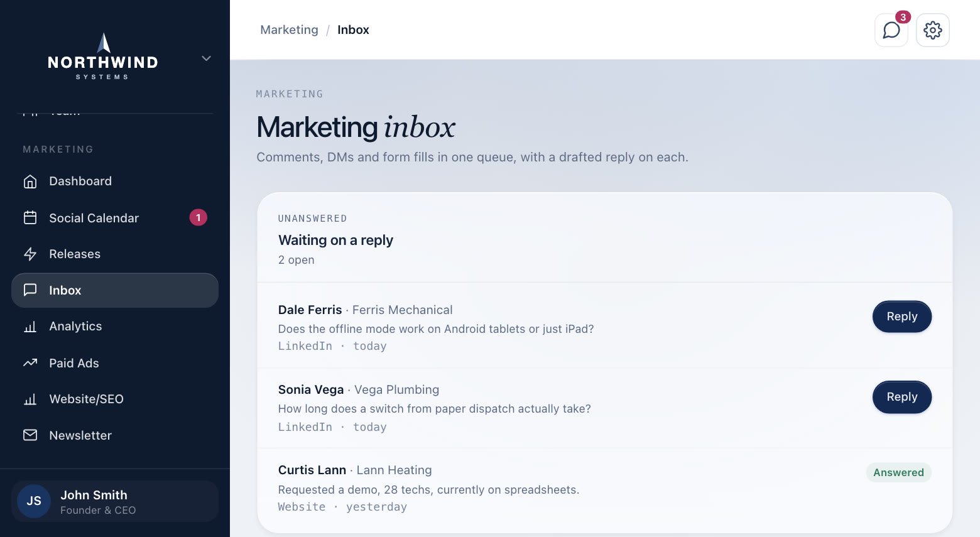Click the Inbox speech bubble icon
980x537 pixels.
point(30,290)
